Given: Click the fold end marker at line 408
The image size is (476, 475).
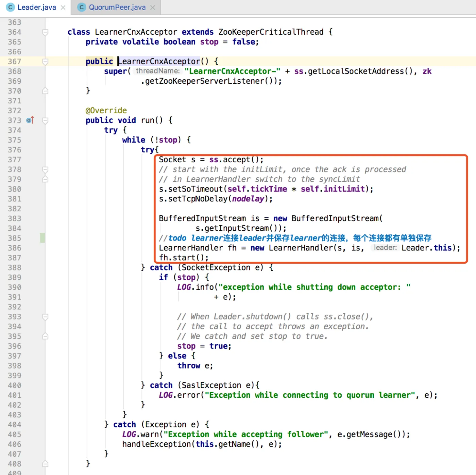Looking at the screenshot, I should tap(45, 464).
